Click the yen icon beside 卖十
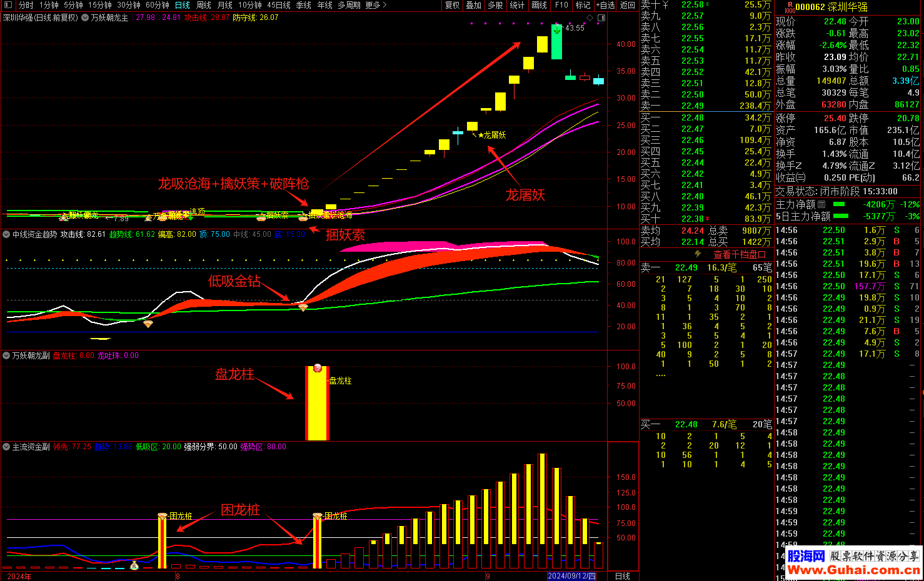924x581 pixels. coord(665,4)
